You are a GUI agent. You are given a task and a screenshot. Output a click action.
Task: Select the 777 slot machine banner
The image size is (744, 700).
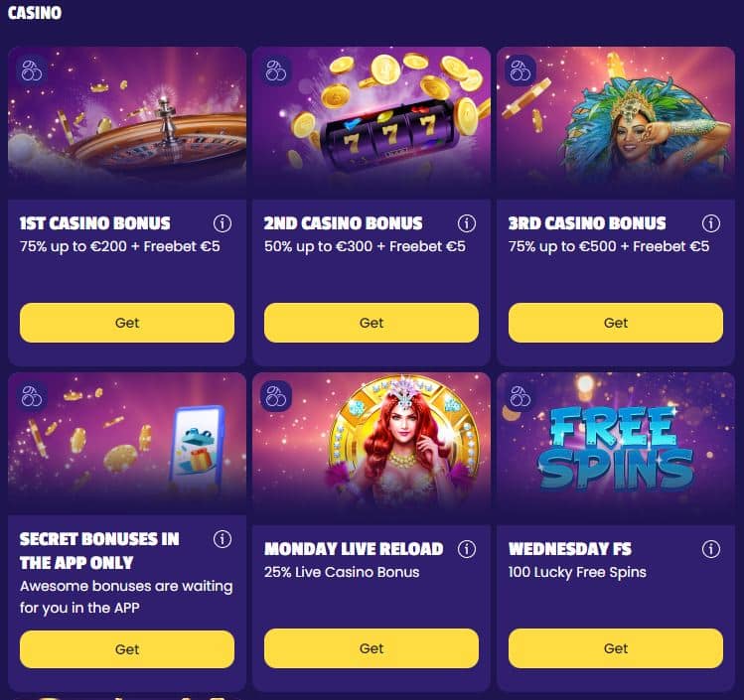coord(372,122)
